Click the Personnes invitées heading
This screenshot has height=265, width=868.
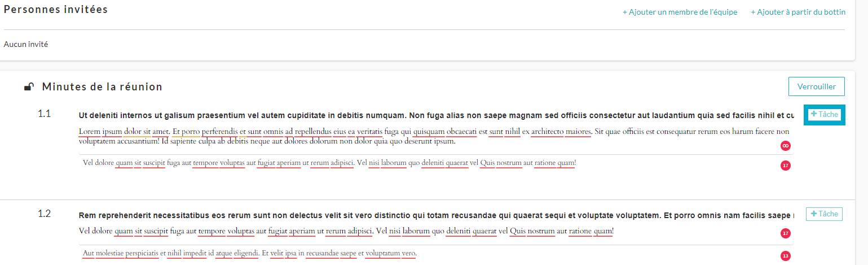point(56,10)
